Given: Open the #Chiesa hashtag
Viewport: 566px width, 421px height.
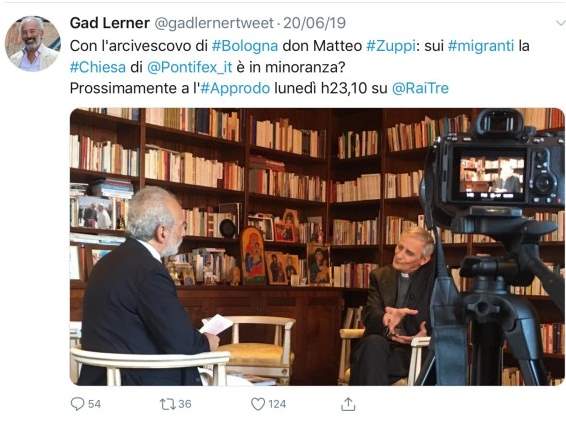Looking at the screenshot, I should [98, 67].
